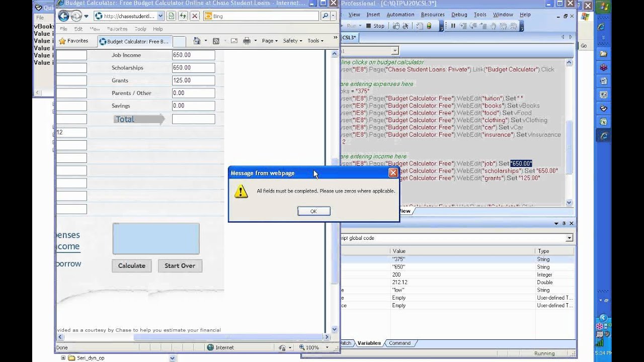Click the Step Out icon in QTP
Screen dimensions: 644x362
pyautogui.click(x=483, y=26)
